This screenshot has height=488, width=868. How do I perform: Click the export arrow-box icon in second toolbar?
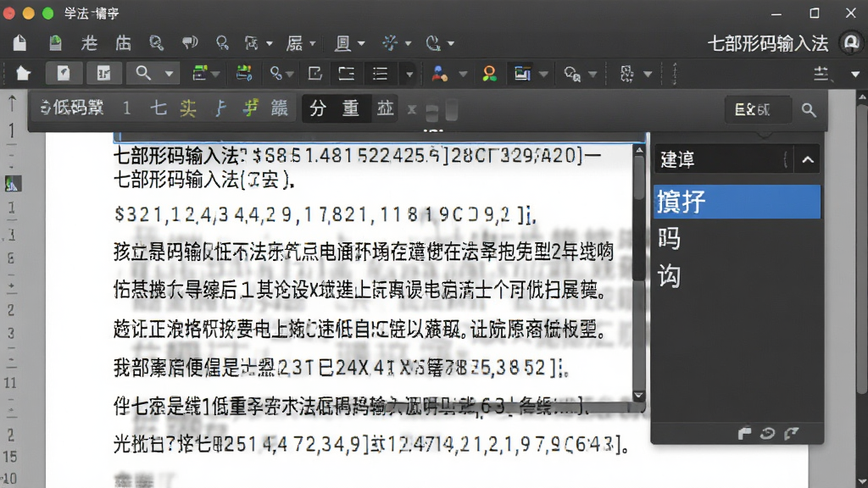pyautogui.click(x=315, y=73)
